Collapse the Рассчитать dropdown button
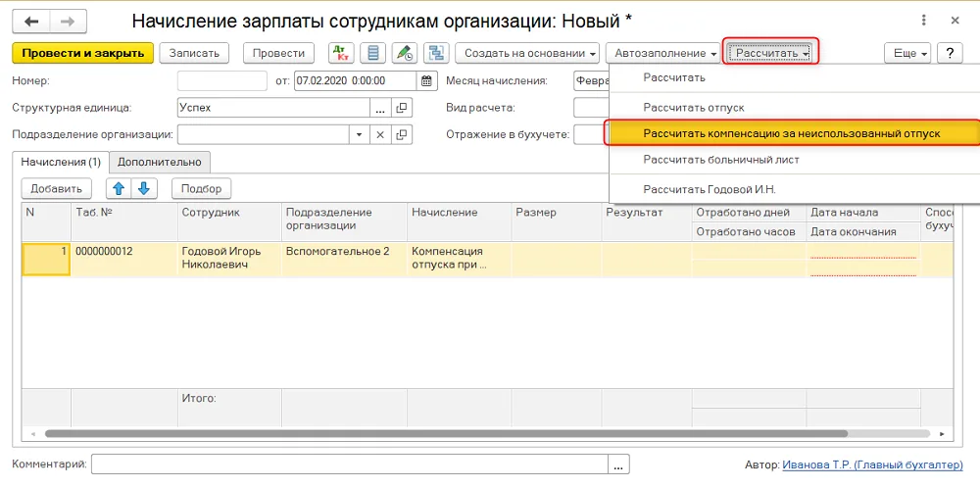The width and height of the screenshot is (980, 488). 770,53
